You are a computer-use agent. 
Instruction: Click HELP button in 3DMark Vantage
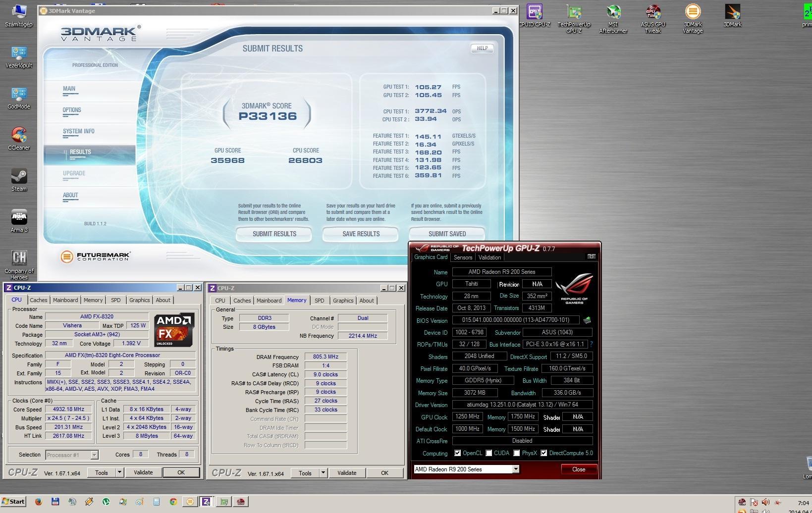pyautogui.click(x=482, y=48)
